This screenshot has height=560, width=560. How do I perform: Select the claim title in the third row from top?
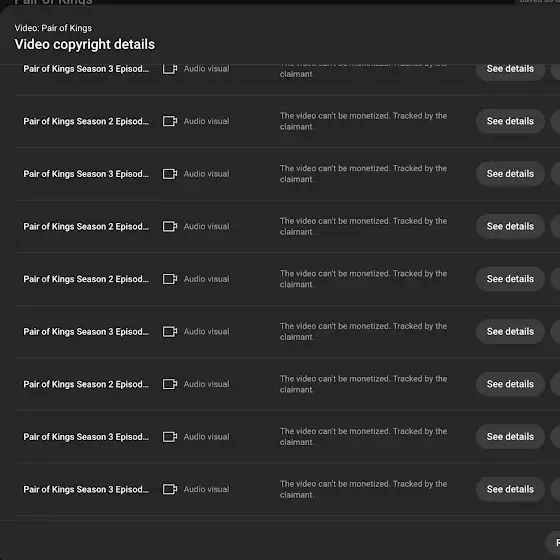(86, 174)
